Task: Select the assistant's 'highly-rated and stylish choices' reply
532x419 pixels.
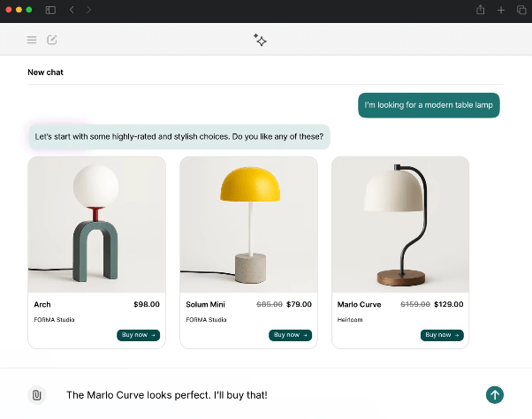Action: 179,137
